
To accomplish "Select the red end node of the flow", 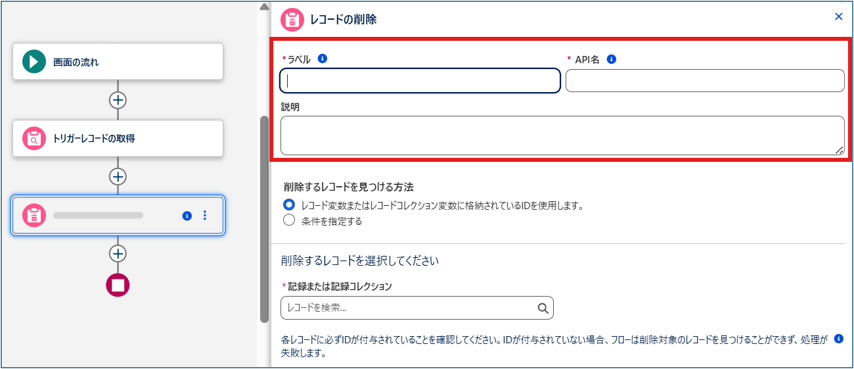I will click(x=118, y=284).
